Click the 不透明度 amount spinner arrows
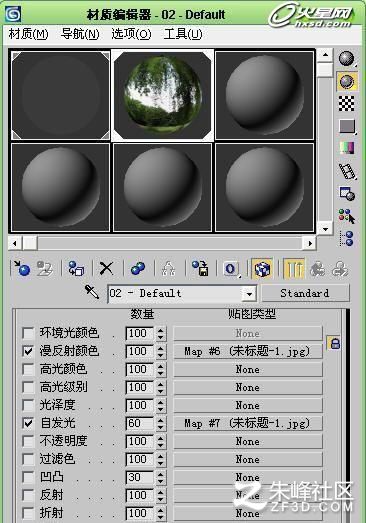Screen dimensions: 366x523 click(160, 441)
